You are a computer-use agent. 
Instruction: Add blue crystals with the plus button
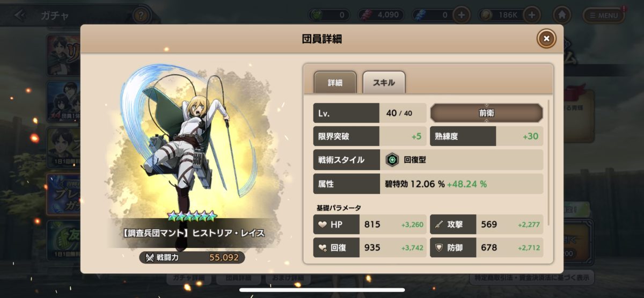(461, 15)
